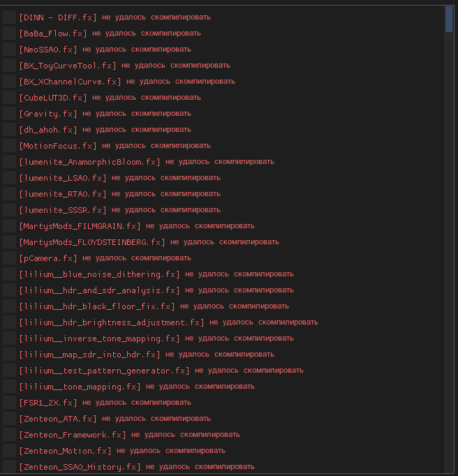Enable the Zenteon_Framework.fx checkbox
458x476 pixels.
click(9, 435)
